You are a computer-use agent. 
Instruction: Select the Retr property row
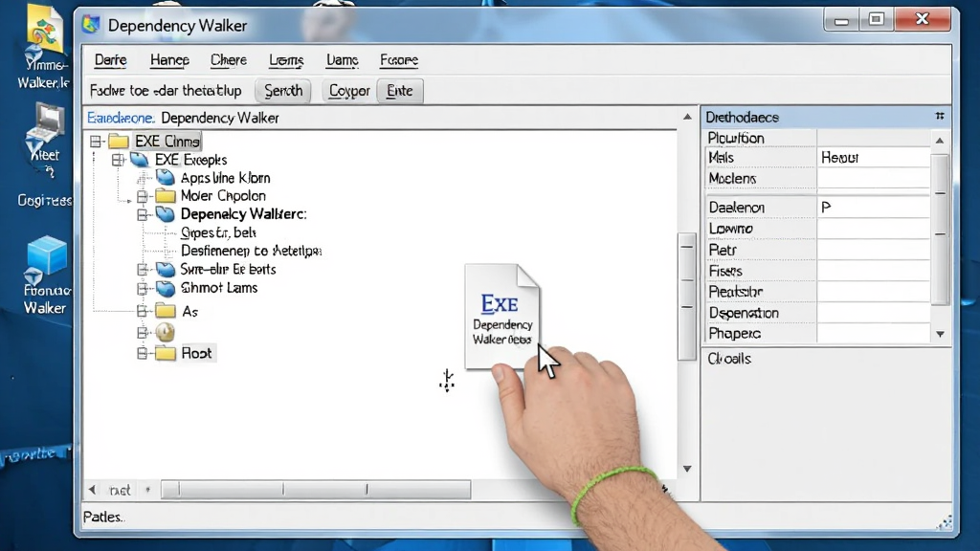pyautogui.click(x=817, y=250)
